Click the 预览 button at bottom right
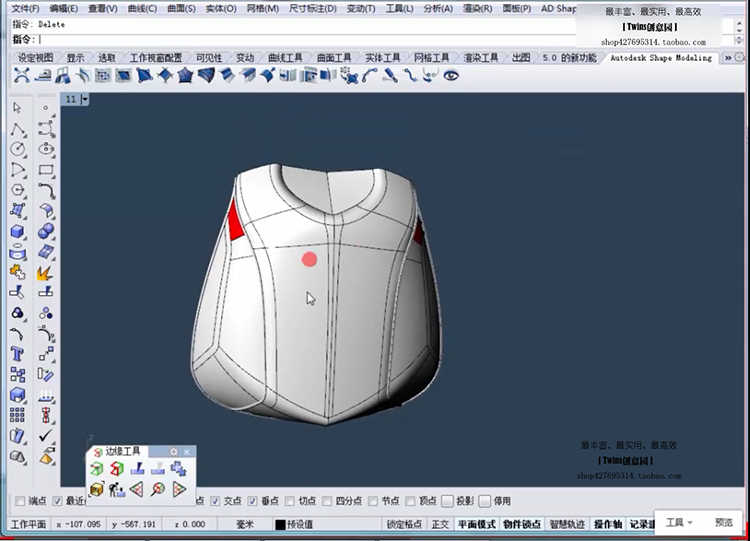Screen dimensions: 750x541 724,522
